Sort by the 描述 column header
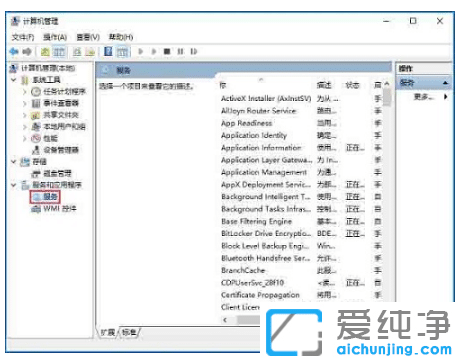The image size is (460, 362). point(324,85)
